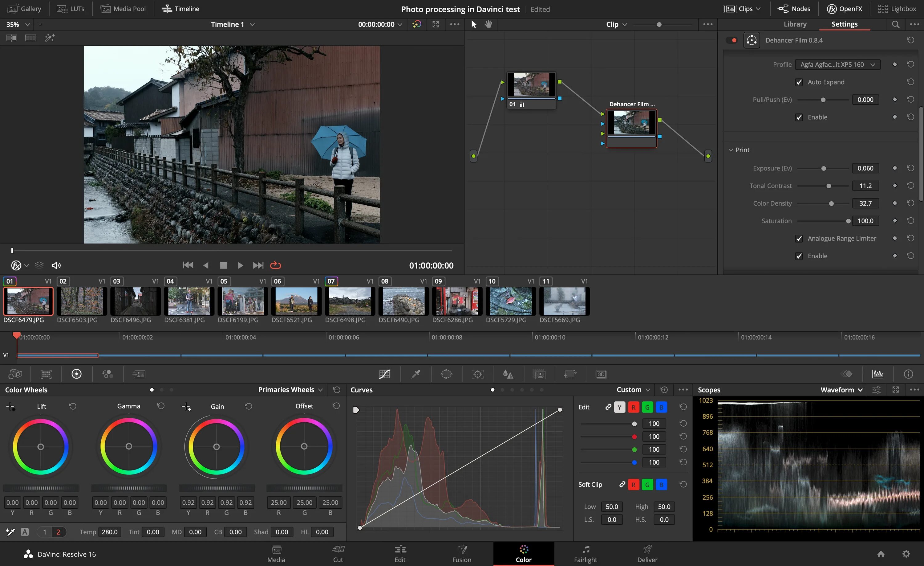This screenshot has height=566, width=924.
Task: Open the Power Window palette
Action: pos(446,374)
